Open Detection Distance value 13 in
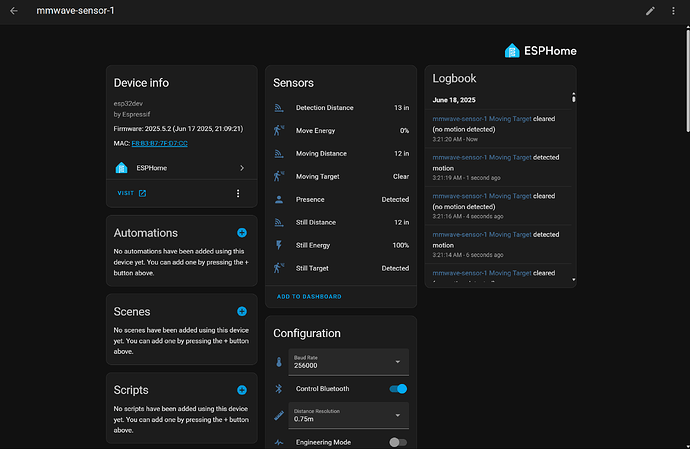This screenshot has width=690, height=449. click(x=401, y=108)
